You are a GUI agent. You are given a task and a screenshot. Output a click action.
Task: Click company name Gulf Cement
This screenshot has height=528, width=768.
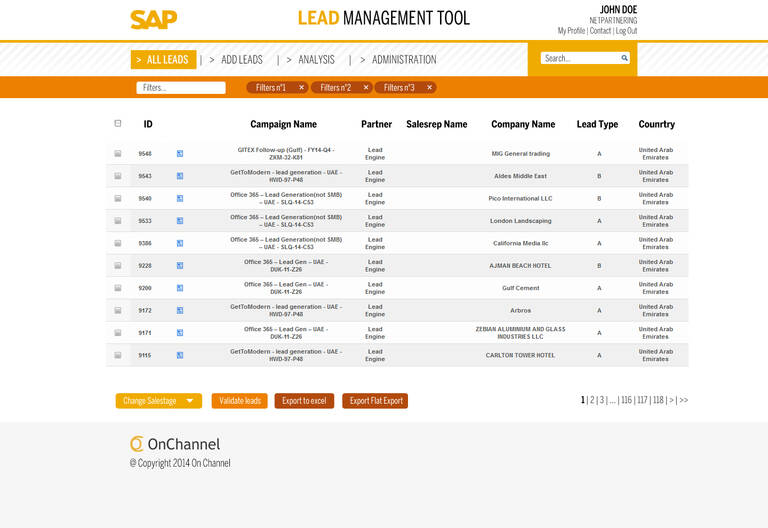[520, 288]
